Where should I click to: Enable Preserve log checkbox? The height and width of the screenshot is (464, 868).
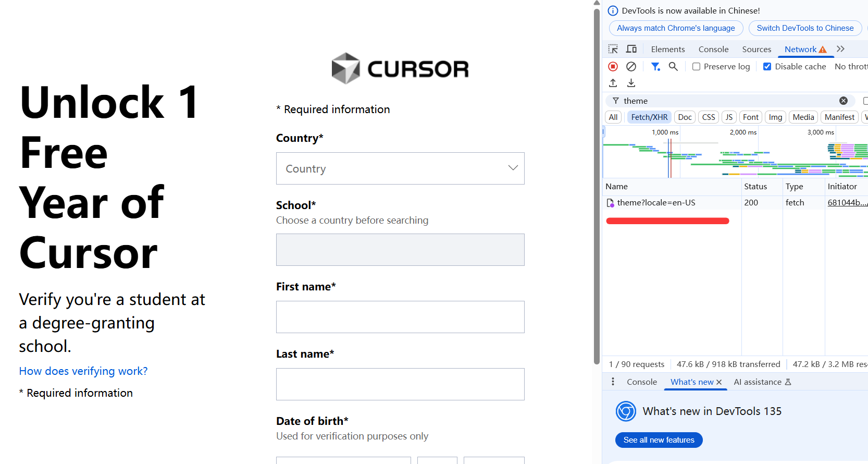[696, 66]
